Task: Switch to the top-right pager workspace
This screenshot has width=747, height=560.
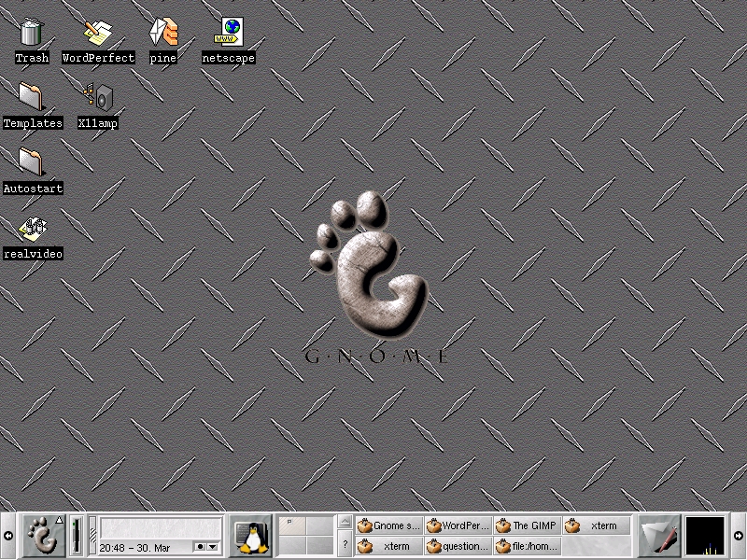Action: click(319, 526)
